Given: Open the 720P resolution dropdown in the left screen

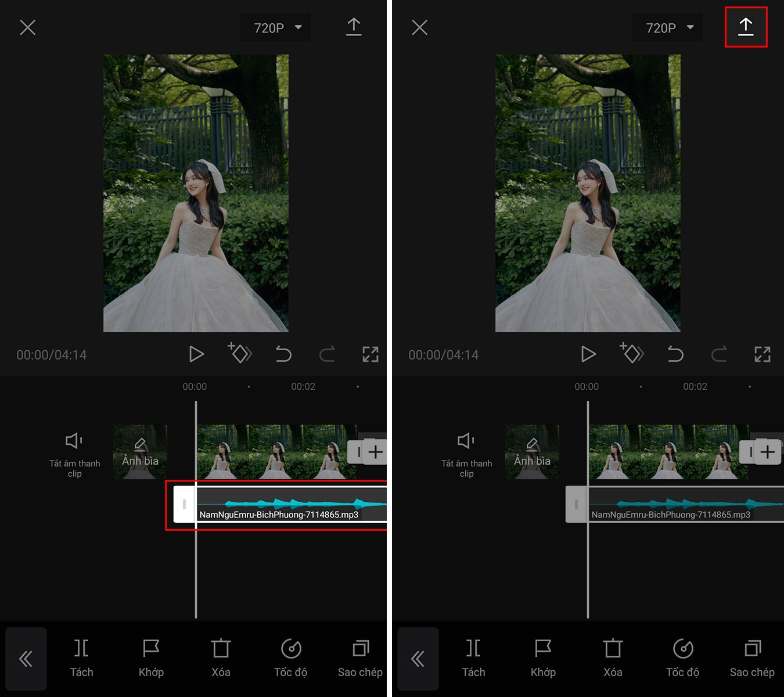Looking at the screenshot, I should click(275, 27).
